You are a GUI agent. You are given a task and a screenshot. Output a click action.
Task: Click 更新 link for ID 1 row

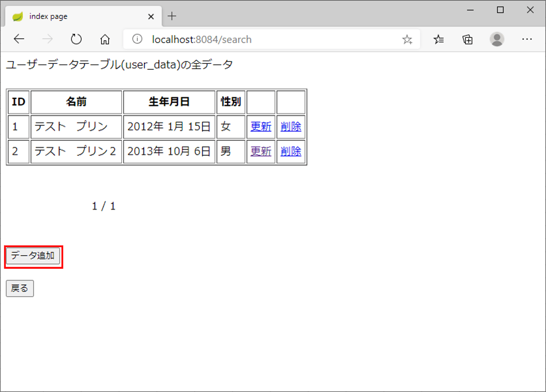pos(261,127)
